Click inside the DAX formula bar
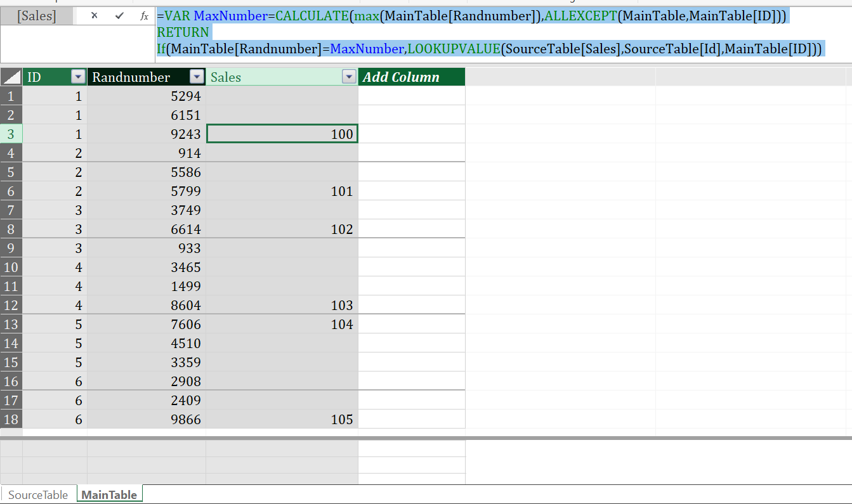Image resolution: width=852 pixels, height=504 pixels. [x=502, y=35]
